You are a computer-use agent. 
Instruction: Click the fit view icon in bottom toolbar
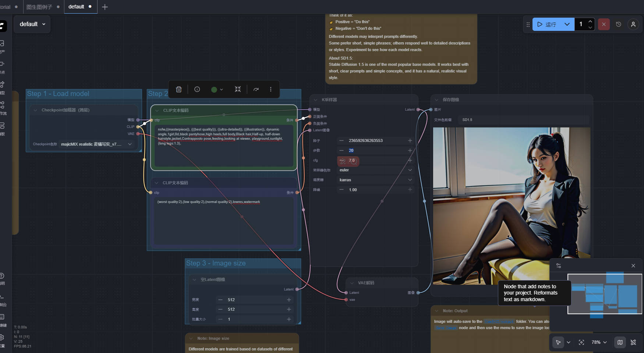581,342
